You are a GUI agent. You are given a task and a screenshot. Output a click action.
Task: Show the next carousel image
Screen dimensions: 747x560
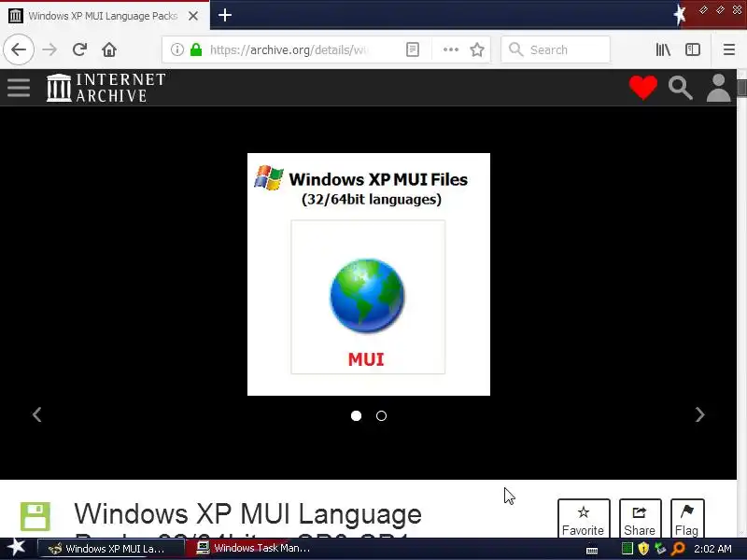pos(699,414)
